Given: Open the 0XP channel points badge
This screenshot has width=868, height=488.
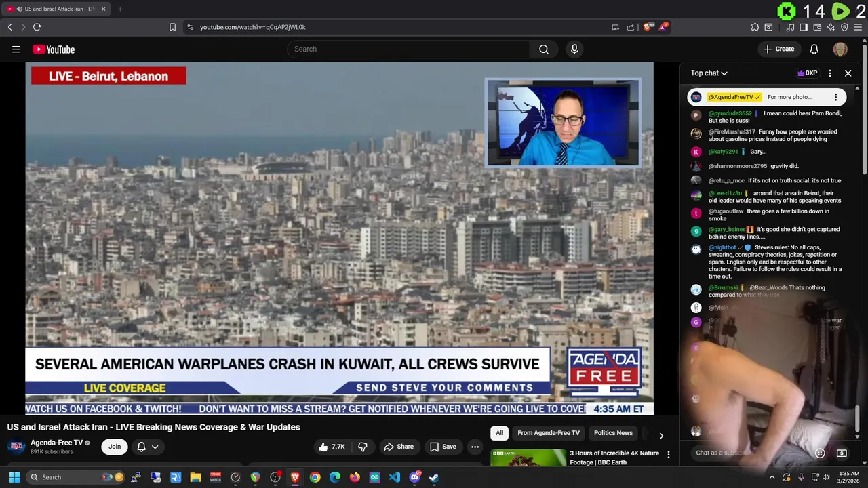Looking at the screenshot, I should pyautogui.click(x=807, y=73).
